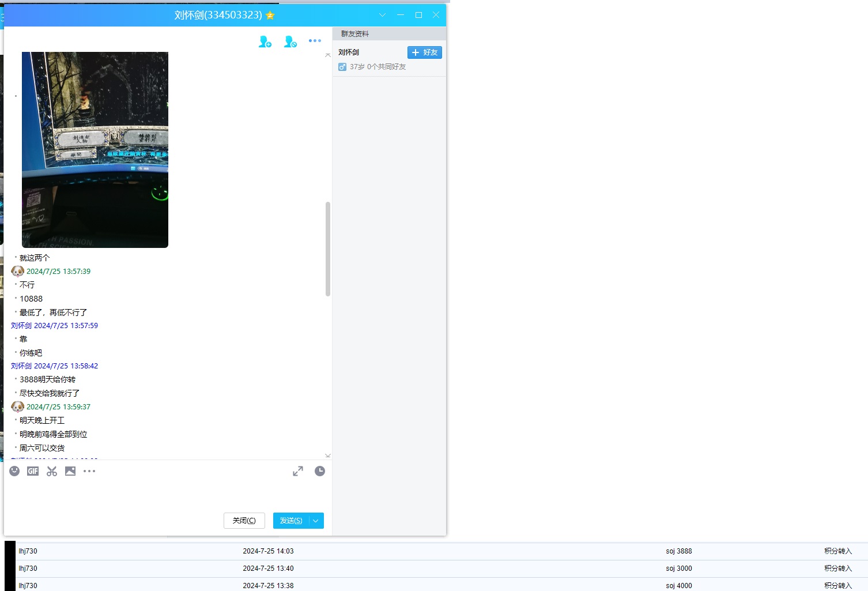Screen dimensions: 868x591
Task: Open the three-dot more options in header
Action: (x=315, y=41)
